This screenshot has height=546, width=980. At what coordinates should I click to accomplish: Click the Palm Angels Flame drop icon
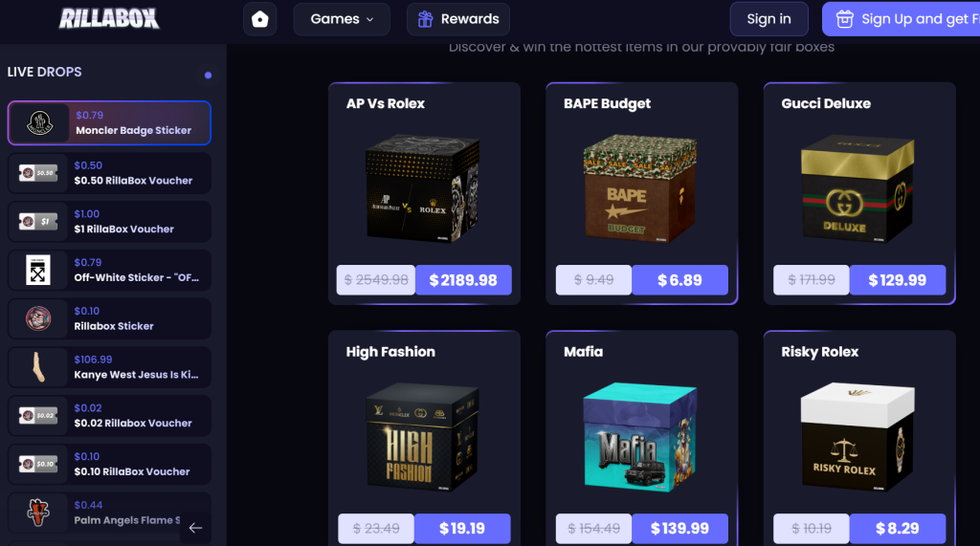pos(38,513)
